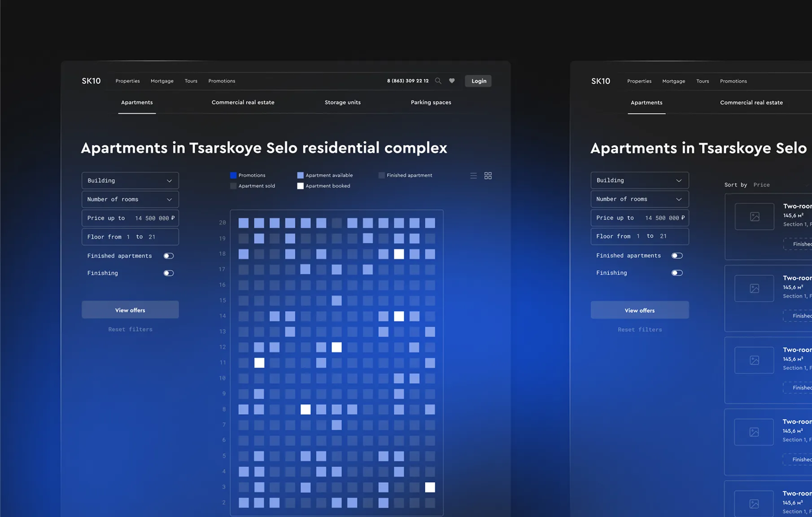Click Apartment booked legend swatch

[301, 186]
